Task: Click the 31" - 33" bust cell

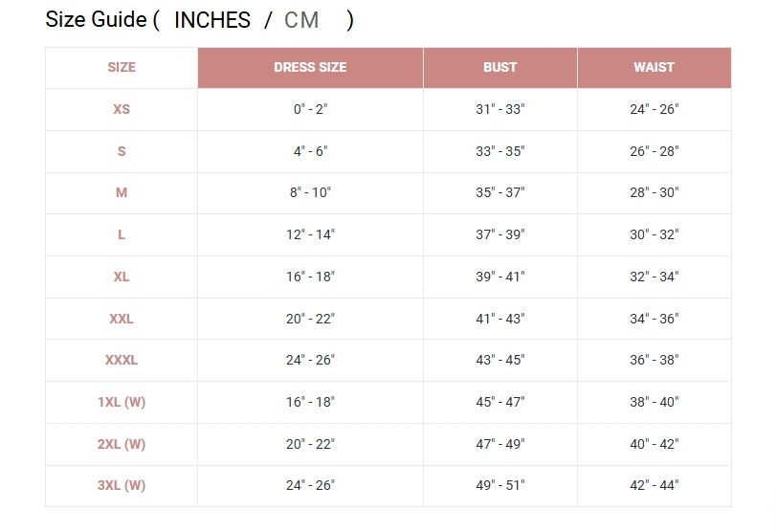Action: click(x=500, y=109)
